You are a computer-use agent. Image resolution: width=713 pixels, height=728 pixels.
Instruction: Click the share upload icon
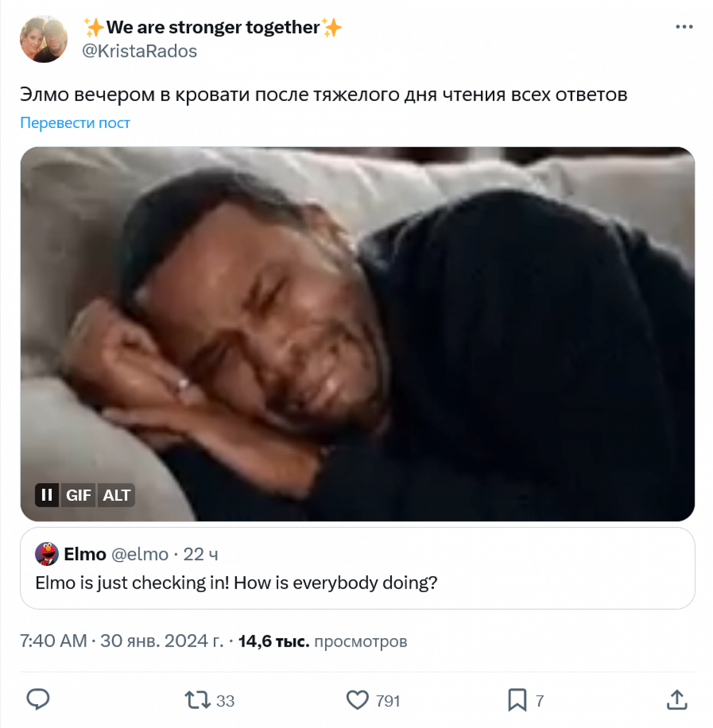(677, 700)
